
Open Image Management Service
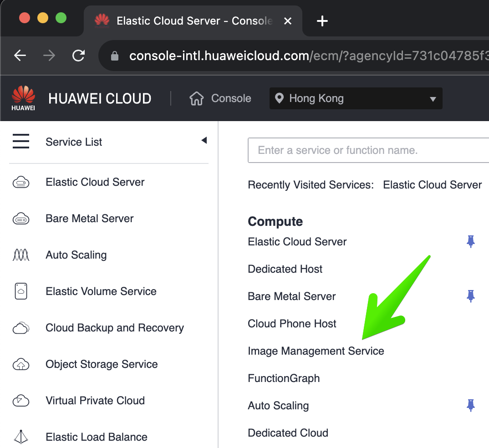point(316,351)
